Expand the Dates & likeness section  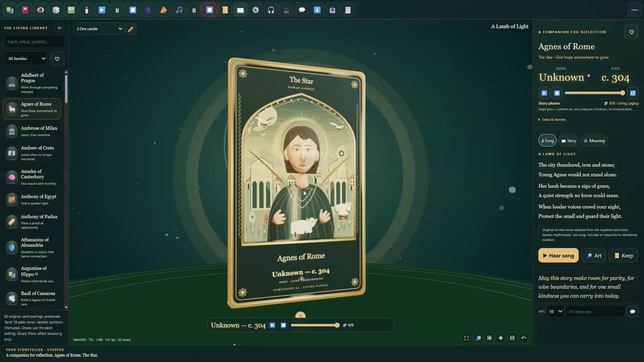coord(552,120)
